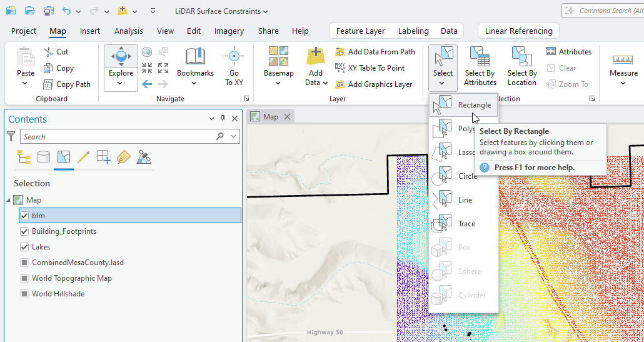Viewport: 644px width, 342px height.
Task: Switch Contents to List By Drawing Order
Action: 24,157
